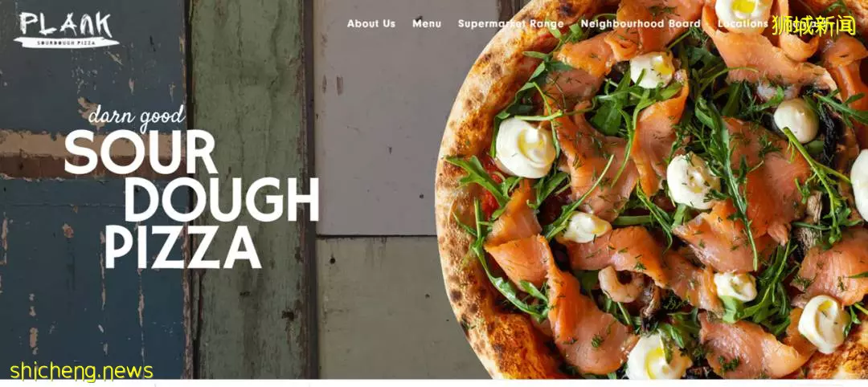Screen dimensions: 868x387
Task: Click the "darn good" script text
Action: tap(136, 118)
